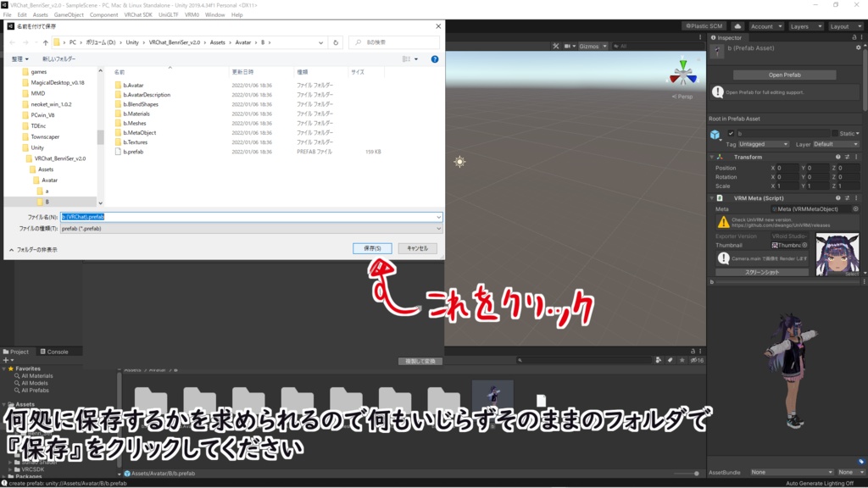Image resolution: width=868 pixels, height=488 pixels.
Task: Click the help icon on the Transform component
Action: click(838, 157)
